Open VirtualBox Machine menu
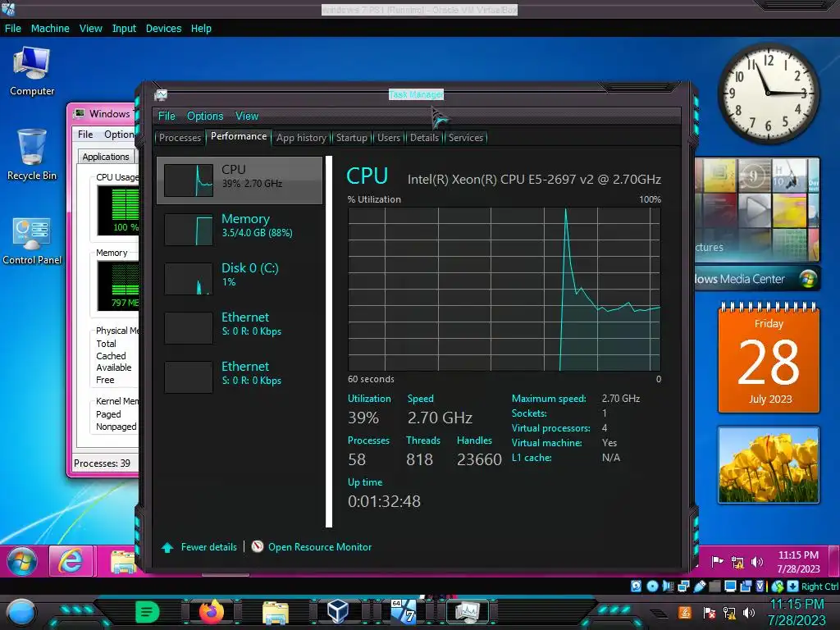This screenshot has height=630, width=840. pos(50,29)
